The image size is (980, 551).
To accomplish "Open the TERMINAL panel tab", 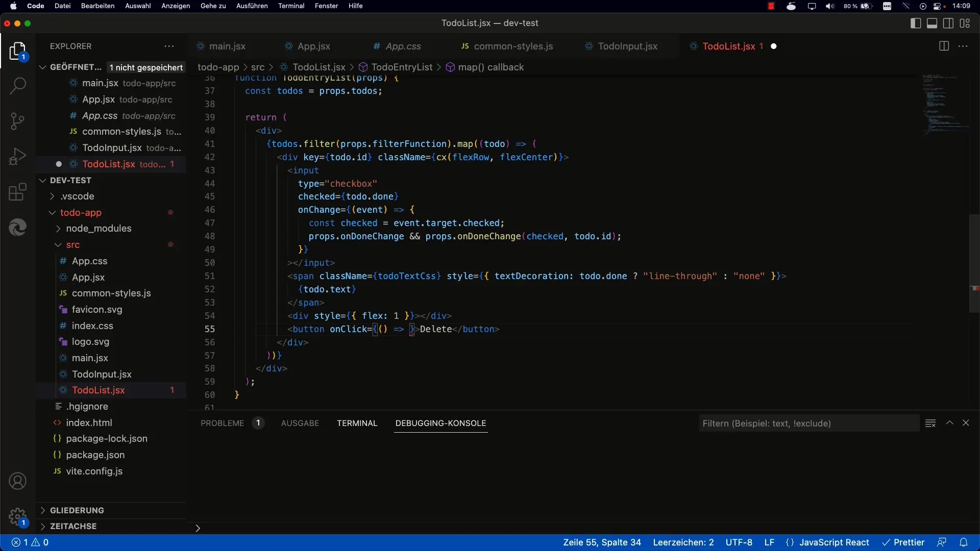I will point(357,423).
